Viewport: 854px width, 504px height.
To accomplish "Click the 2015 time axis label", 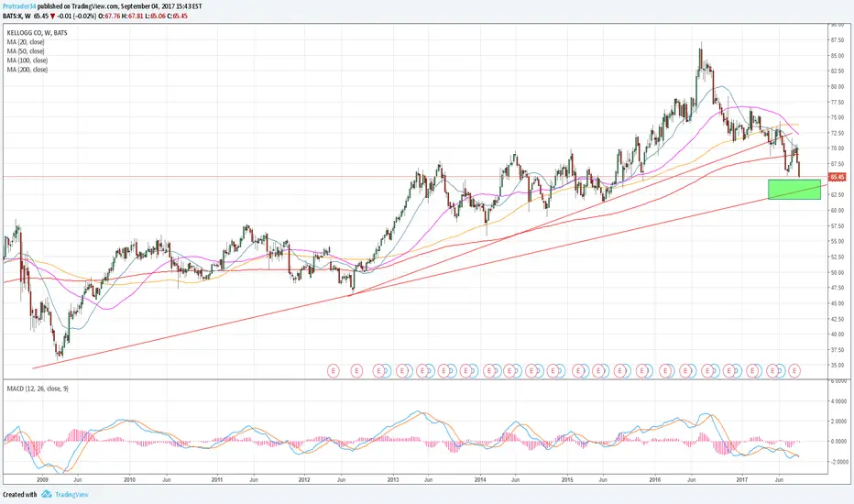I will coord(567,480).
